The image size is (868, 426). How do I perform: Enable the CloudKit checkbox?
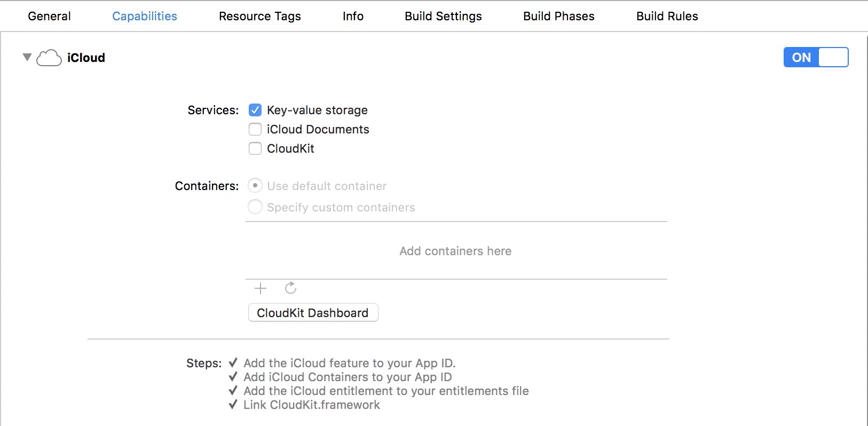click(x=255, y=148)
